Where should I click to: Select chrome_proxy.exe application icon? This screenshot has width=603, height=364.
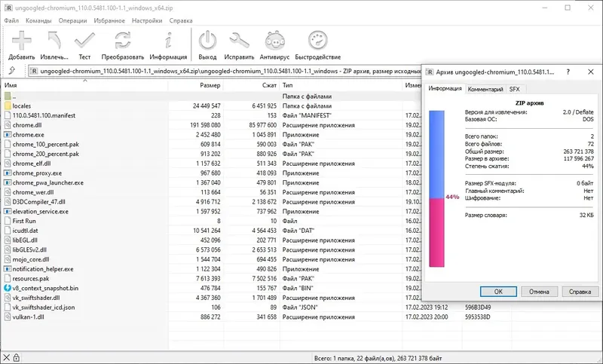[8, 173]
